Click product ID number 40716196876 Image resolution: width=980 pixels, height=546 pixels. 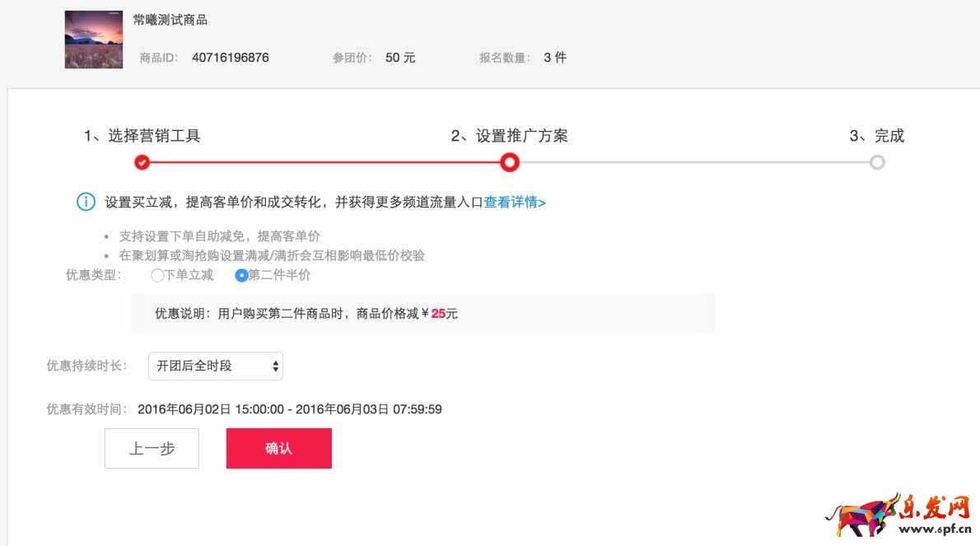[230, 58]
